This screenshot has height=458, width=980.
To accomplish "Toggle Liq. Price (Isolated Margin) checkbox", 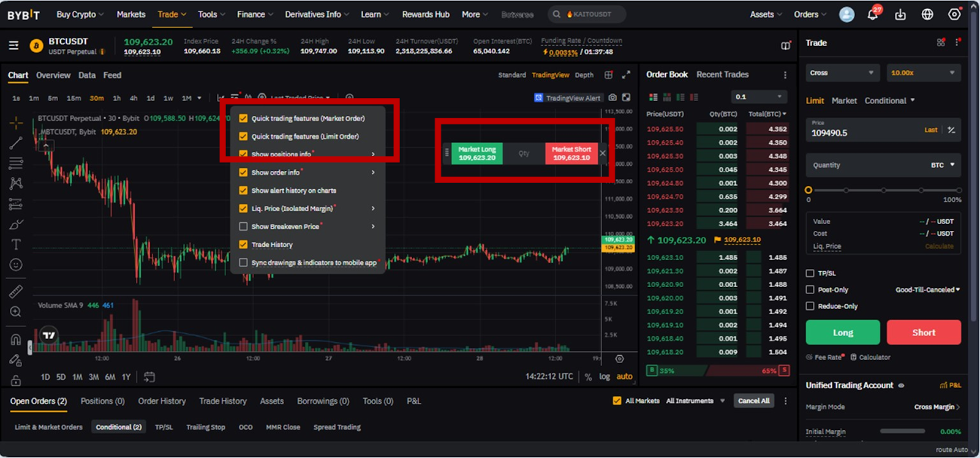I will pos(243,209).
